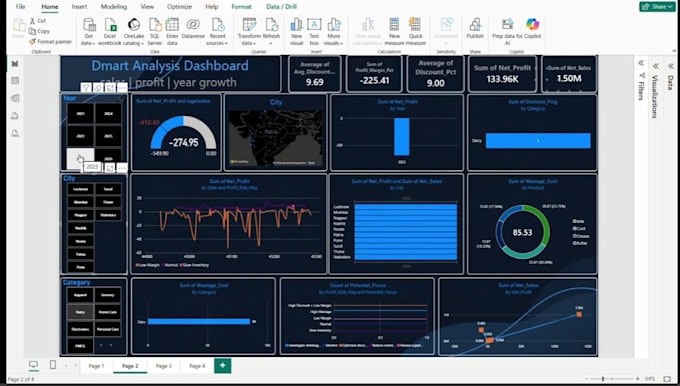Switch to the Insert ribbon tab
The width and height of the screenshot is (680, 386).
(x=79, y=7)
